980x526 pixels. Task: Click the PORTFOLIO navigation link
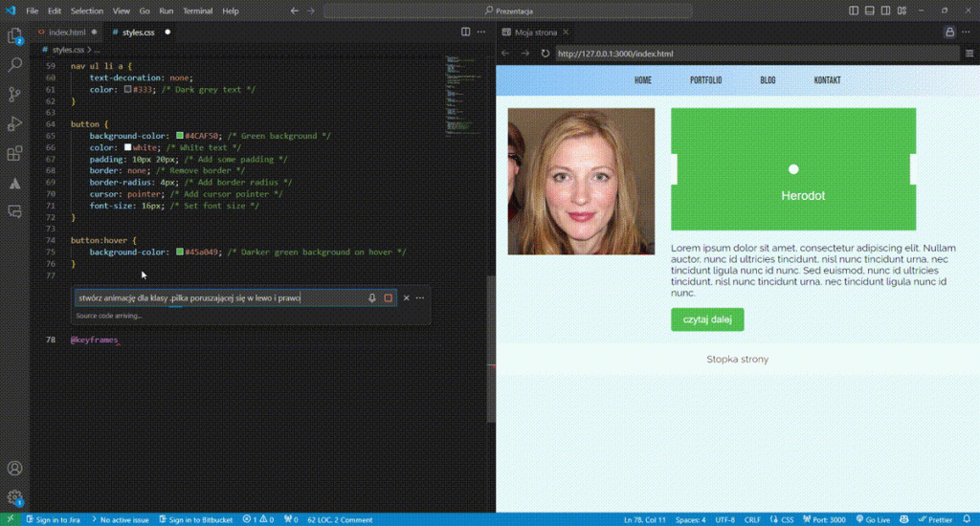[x=705, y=80]
